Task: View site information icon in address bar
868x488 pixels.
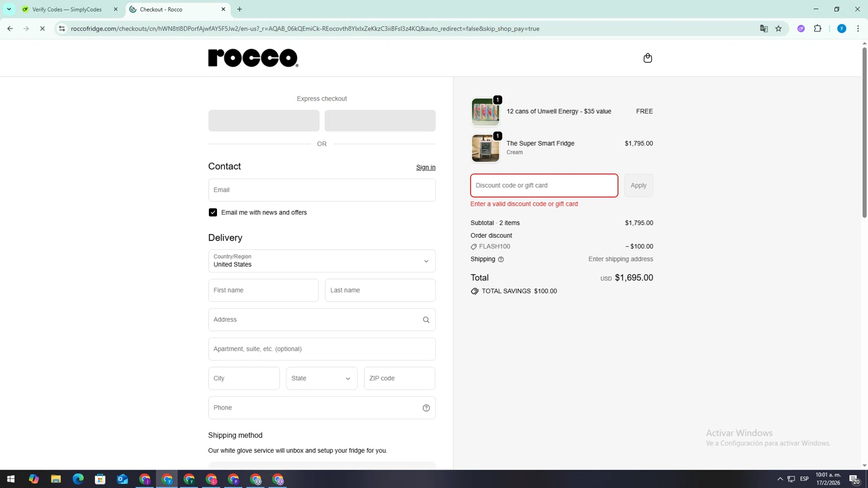Action: [62, 28]
